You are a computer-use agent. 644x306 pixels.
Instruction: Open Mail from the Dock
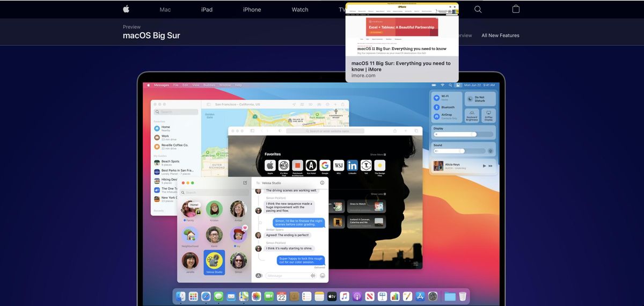click(x=231, y=296)
